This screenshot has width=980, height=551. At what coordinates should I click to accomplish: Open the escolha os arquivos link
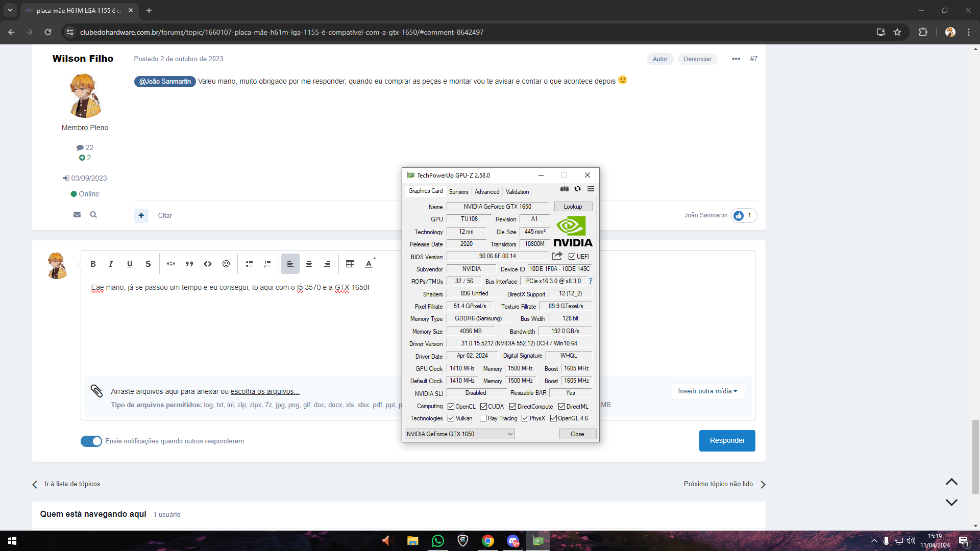(x=265, y=391)
